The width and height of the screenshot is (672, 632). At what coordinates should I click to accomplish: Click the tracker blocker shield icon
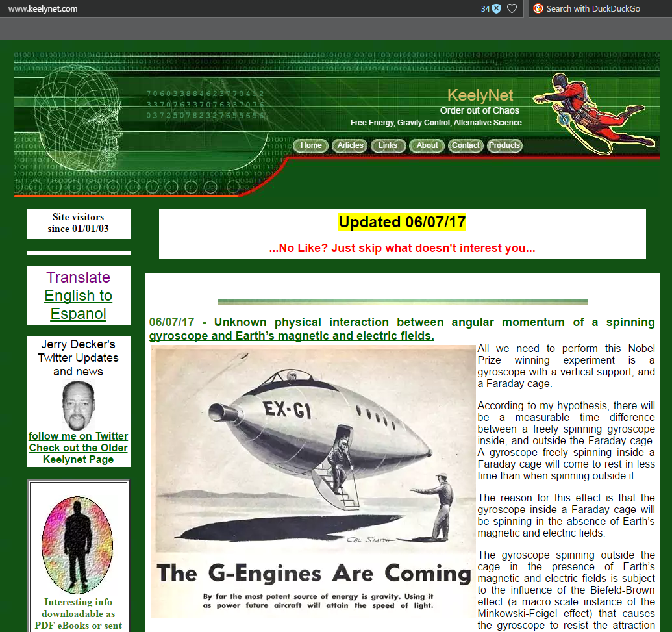(496, 8)
